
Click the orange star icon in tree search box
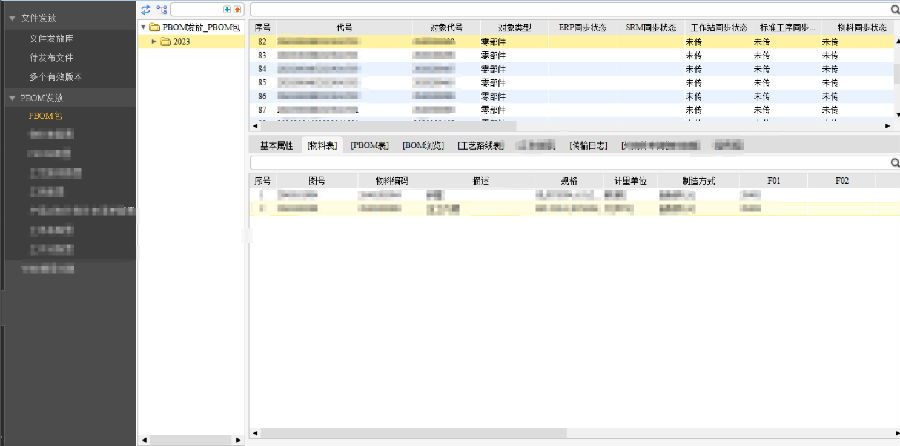click(x=238, y=9)
